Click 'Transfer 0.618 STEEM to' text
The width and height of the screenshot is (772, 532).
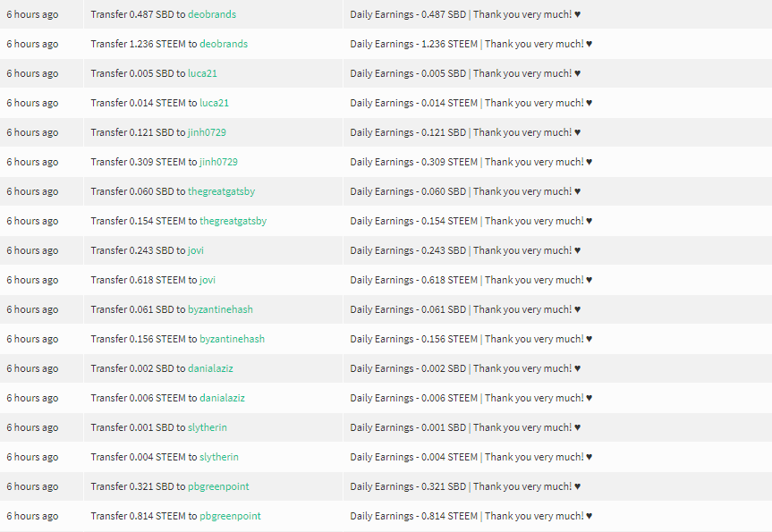[x=144, y=280]
